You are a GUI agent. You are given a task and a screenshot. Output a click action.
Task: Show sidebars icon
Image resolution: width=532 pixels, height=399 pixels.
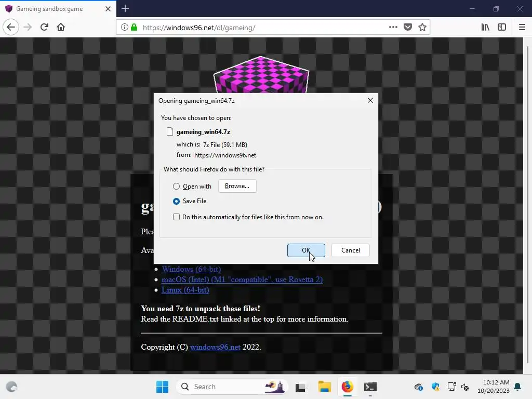502,27
